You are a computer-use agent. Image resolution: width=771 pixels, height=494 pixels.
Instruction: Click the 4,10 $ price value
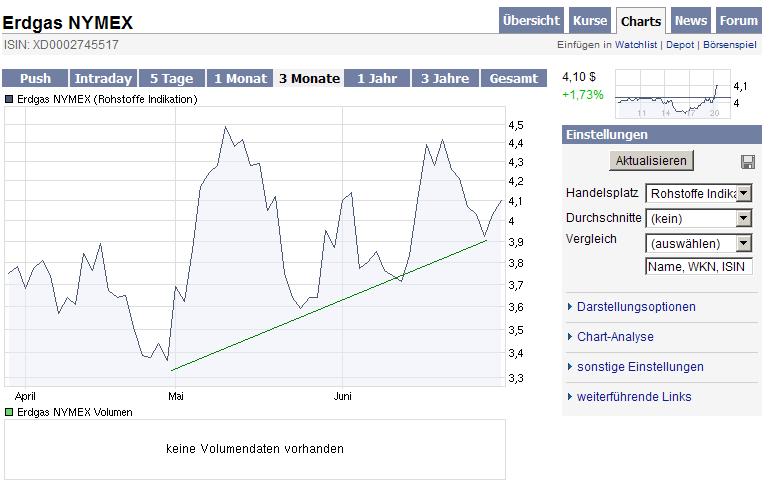tap(579, 77)
